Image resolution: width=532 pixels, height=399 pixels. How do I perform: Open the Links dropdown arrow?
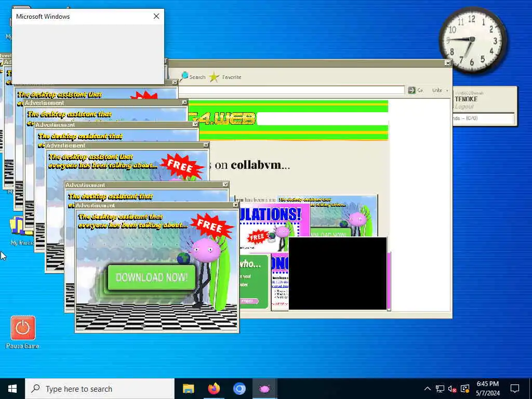pyautogui.click(x=447, y=90)
